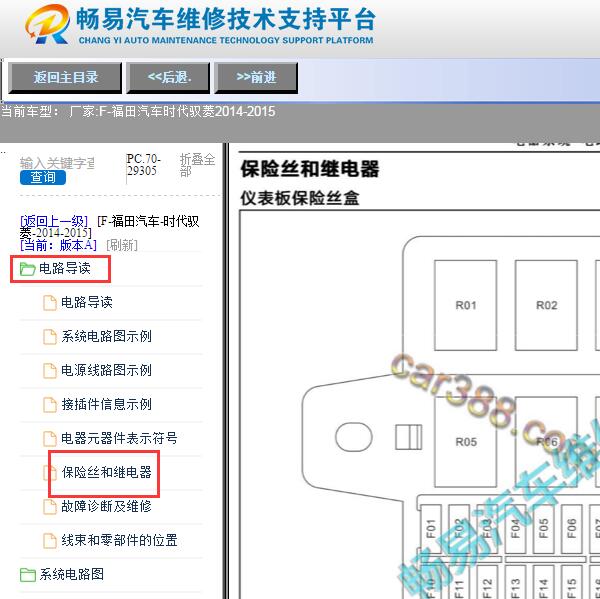Click fuse F06 in the diagram

coord(572,529)
